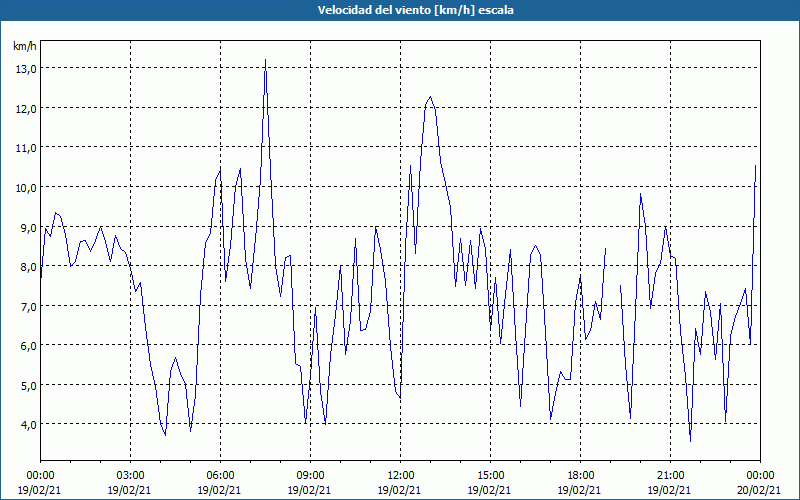Screen dimensions: 800x500
Task: Click the 6,0 label on the y-axis
Action: point(29,346)
